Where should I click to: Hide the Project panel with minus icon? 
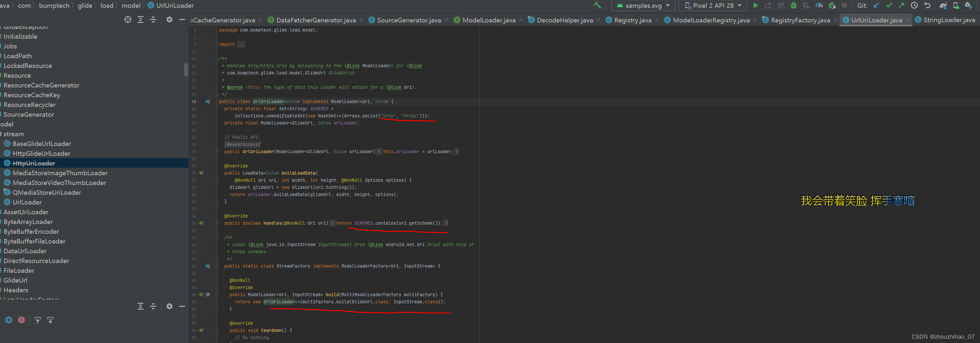pos(182,20)
